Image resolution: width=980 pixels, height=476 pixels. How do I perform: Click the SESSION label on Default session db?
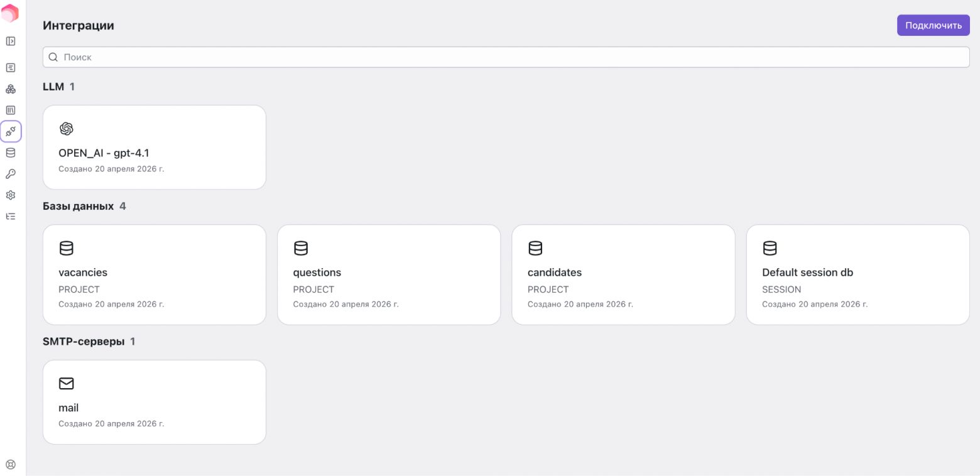pos(781,289)
